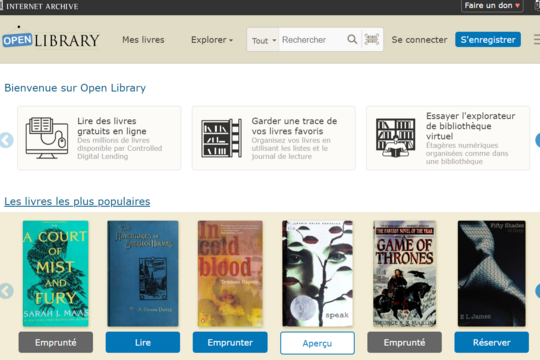Screen dimensions: 540x360
Task: Click the search magnifier icon
Action: 352,40
